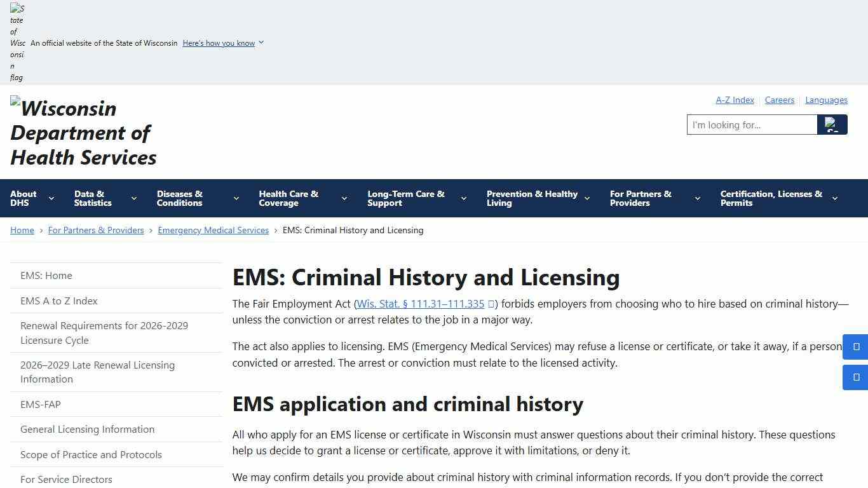Click the I'm looking for search field

pyautogui.click(x=750, y=125)
